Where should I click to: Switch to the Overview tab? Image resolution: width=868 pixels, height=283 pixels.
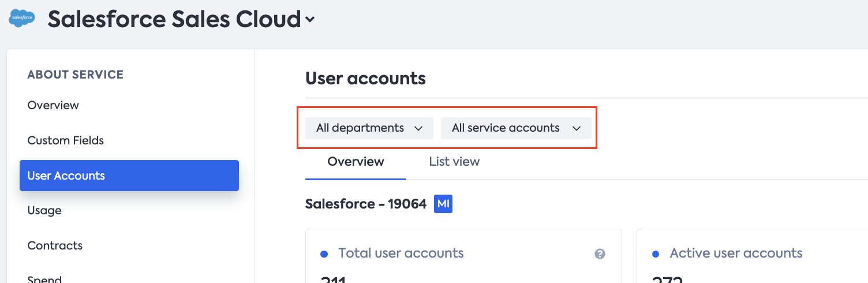point(356,162)
